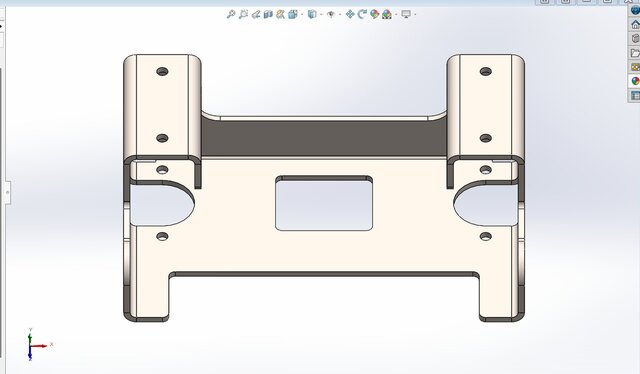Open the Appearances color ball tab

(x=635, y=81)
